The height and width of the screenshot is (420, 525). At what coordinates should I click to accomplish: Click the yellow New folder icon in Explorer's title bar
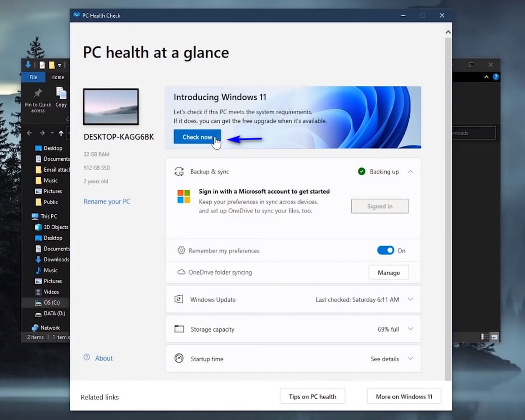[52, 65]
